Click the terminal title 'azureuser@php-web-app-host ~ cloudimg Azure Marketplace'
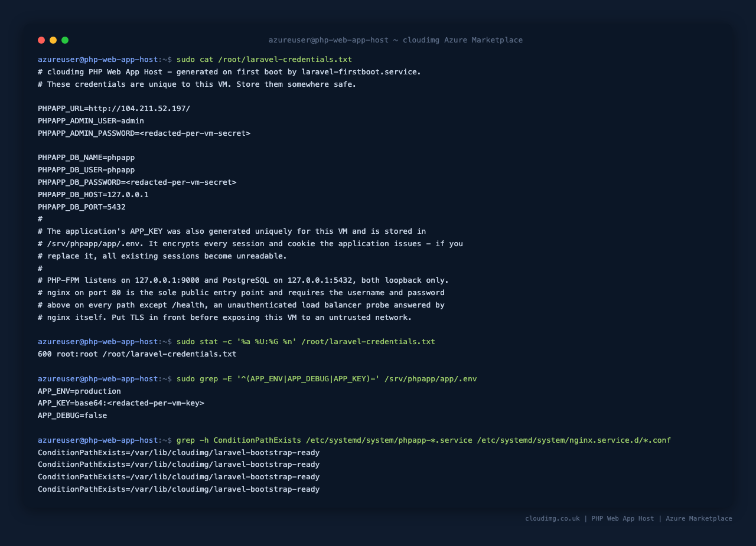 (x=396, y=40)
